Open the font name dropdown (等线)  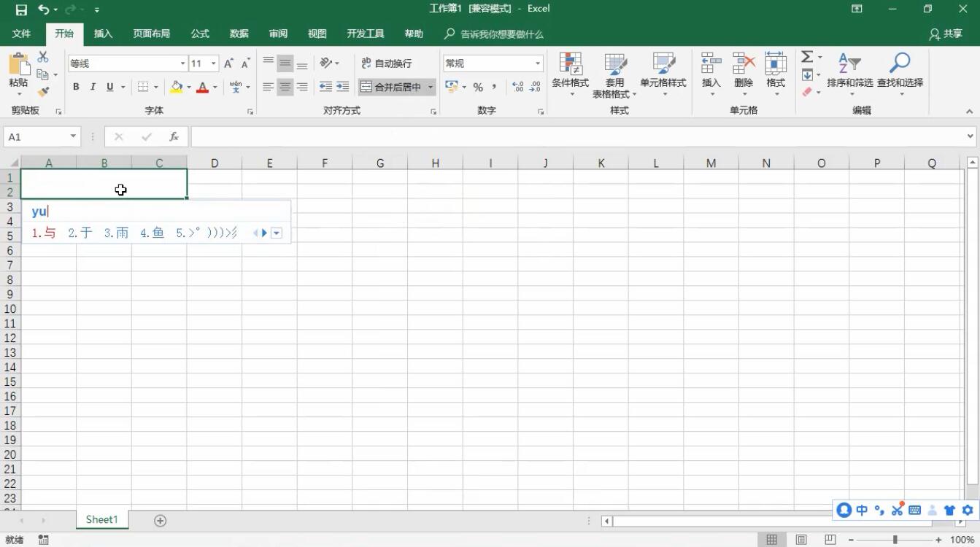pyautogui.click(x=182, y=63)
